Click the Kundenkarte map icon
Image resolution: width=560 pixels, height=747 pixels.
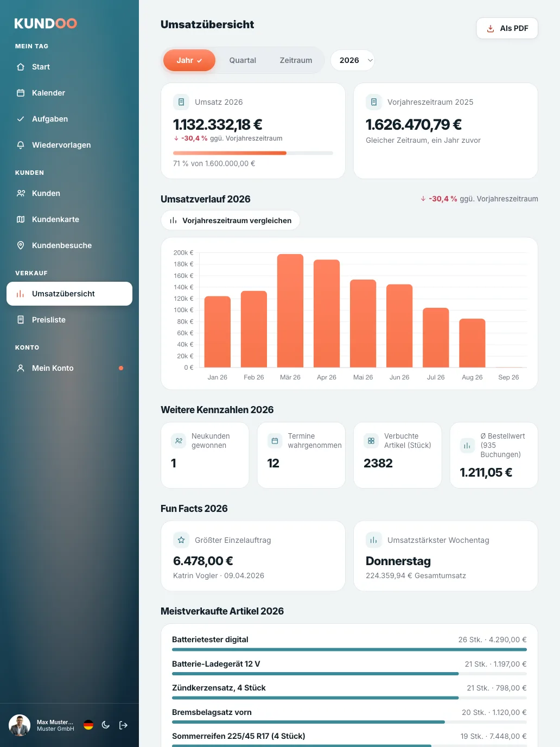(21, 219)
